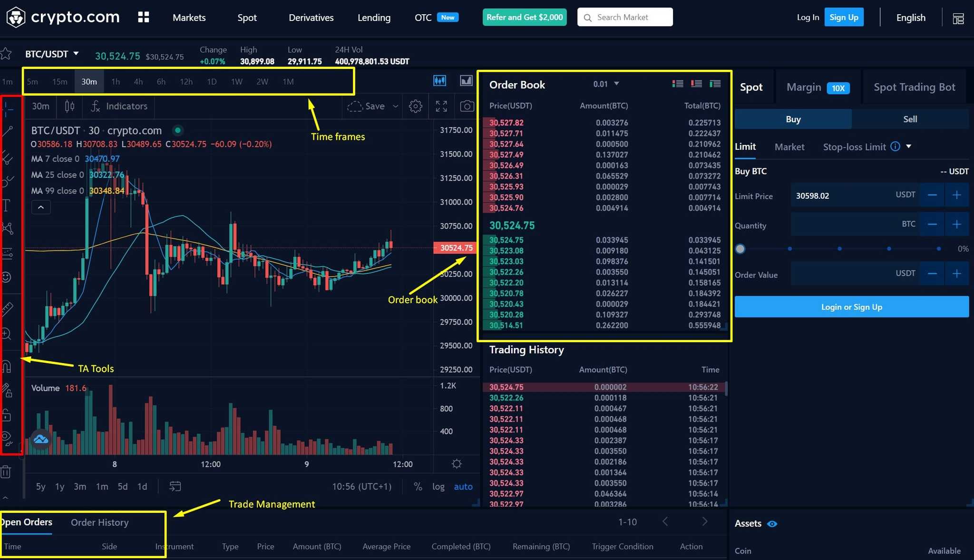Toggle log scale on chart timeline
Image resolution: width=974 pixels, height=560 pixels.
tap(438, 486)
